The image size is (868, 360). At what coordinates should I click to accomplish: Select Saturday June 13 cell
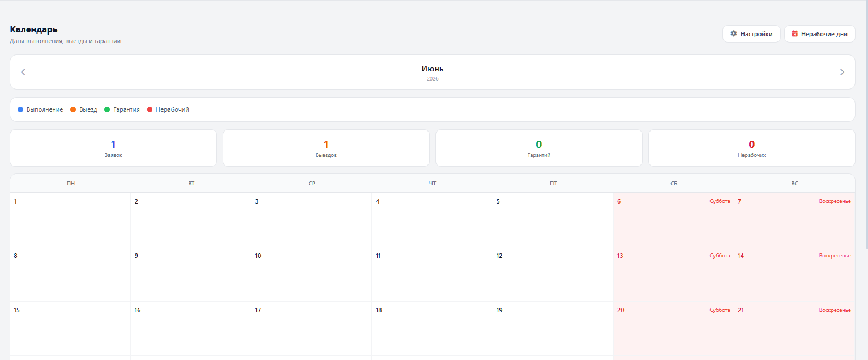(x=674, y=274)
